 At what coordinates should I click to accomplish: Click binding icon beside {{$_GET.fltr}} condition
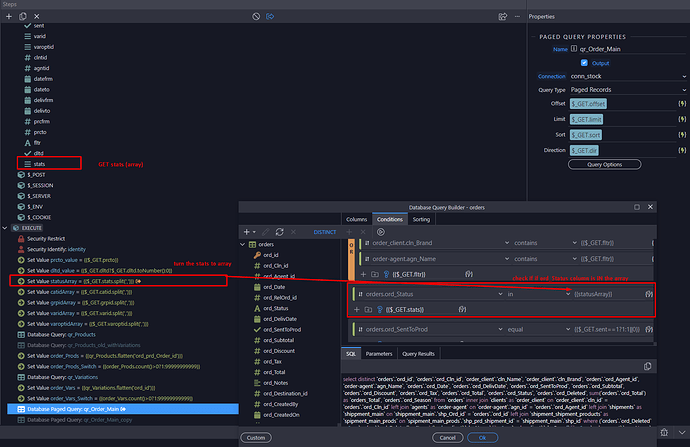pos(469,274)
